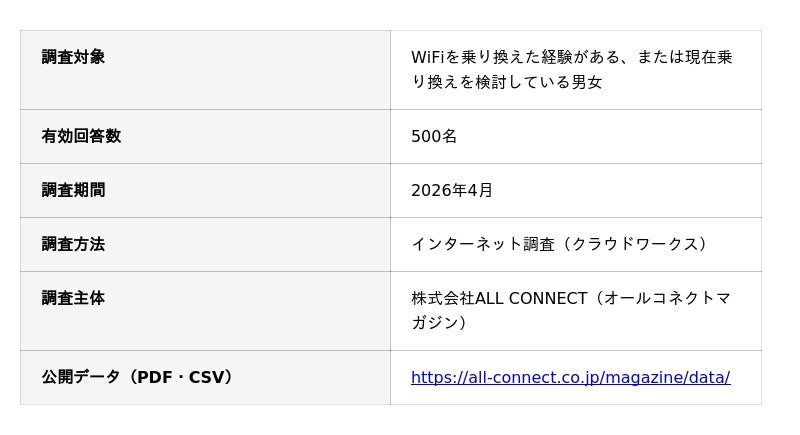Click the 調査対象 row header
This screenshot has width=800, height=435.
coord(73,57)
